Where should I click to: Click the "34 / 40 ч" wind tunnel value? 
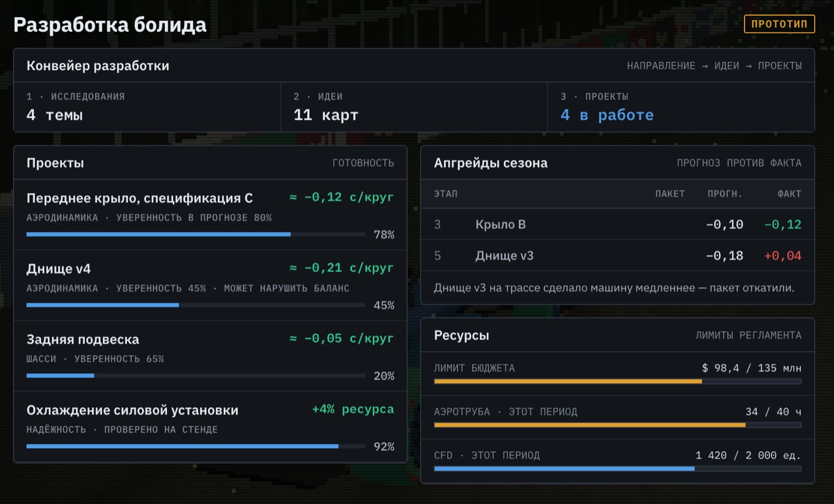(x=773, y=411)
